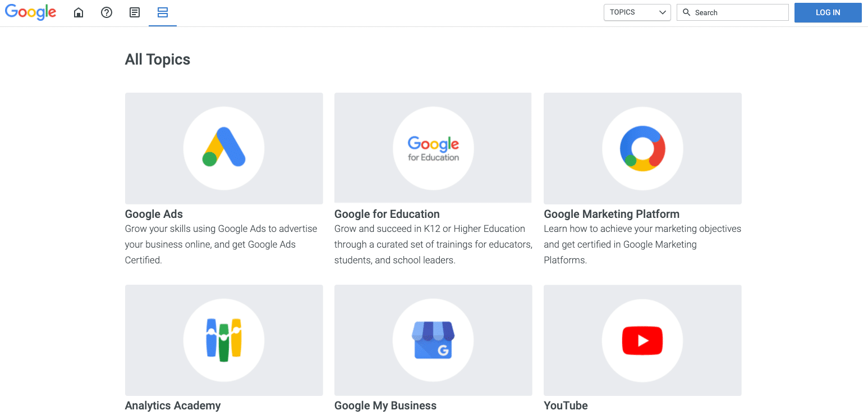
Task: Open the Google for Education thumbnail
Action: coord(433,148)
